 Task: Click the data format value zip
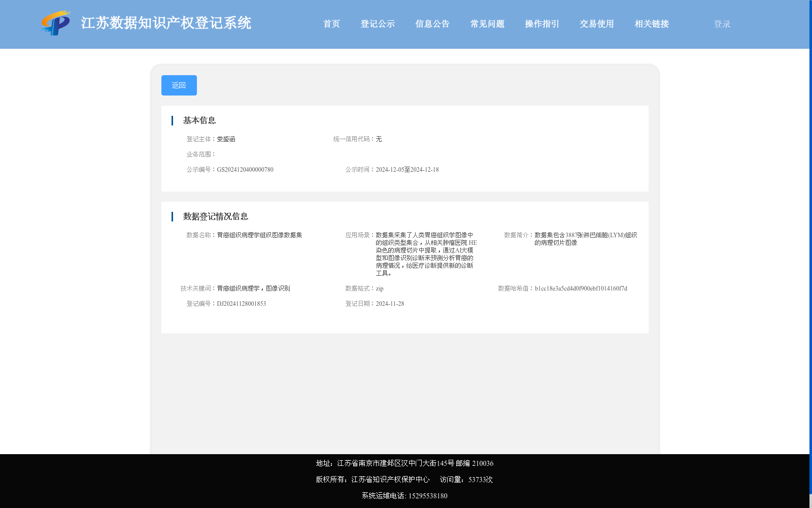(x=380, y=289)
